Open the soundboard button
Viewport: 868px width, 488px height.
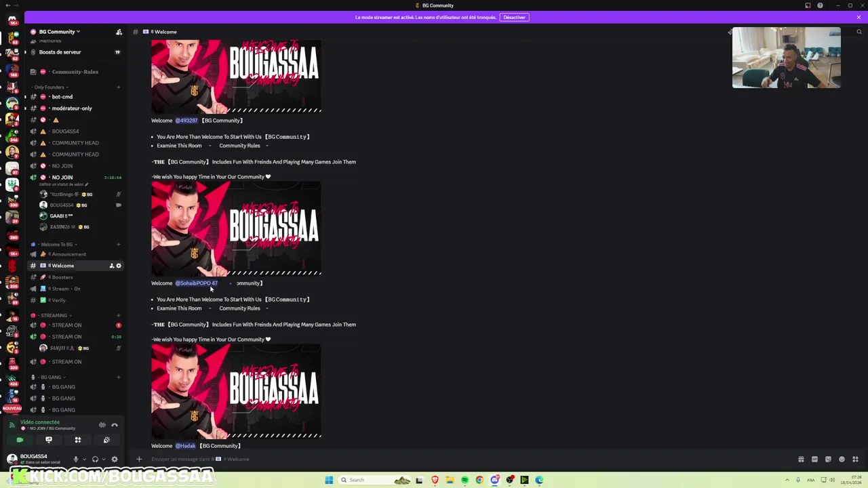click(106, 440)
